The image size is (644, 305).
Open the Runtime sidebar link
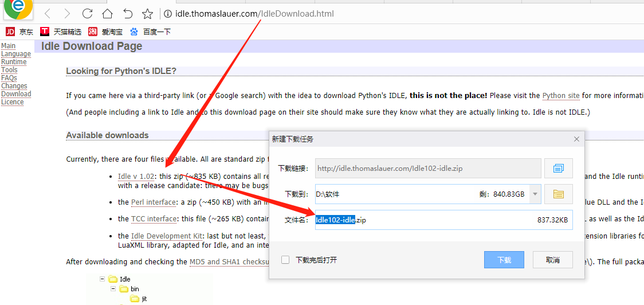click(x=14, y=62)
